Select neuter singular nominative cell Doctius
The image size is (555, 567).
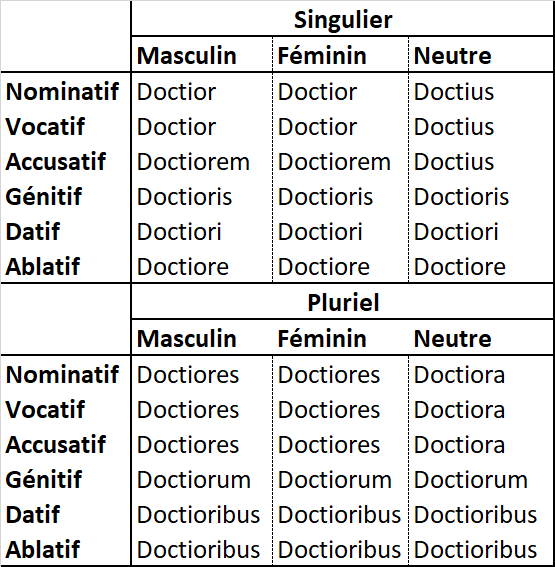click(454, 91)
